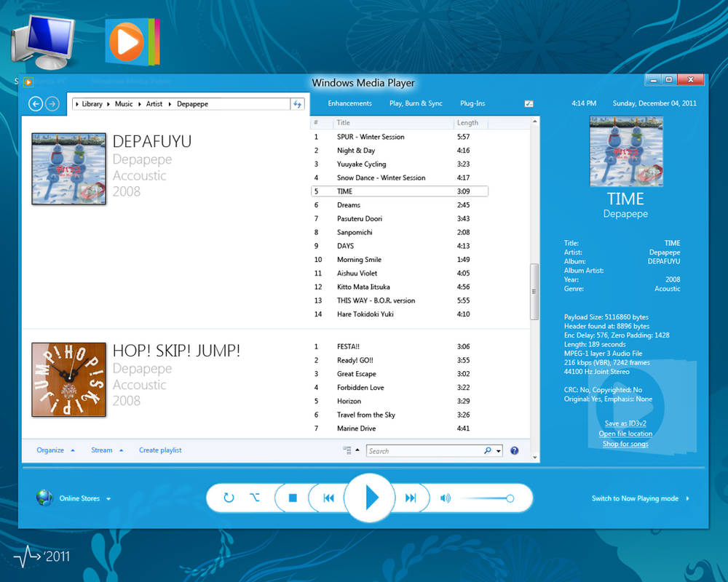Click scrollbar down arrow in track list
This screenshot has height=582, width=728.
pyautogui.click(x=534, y=457)
